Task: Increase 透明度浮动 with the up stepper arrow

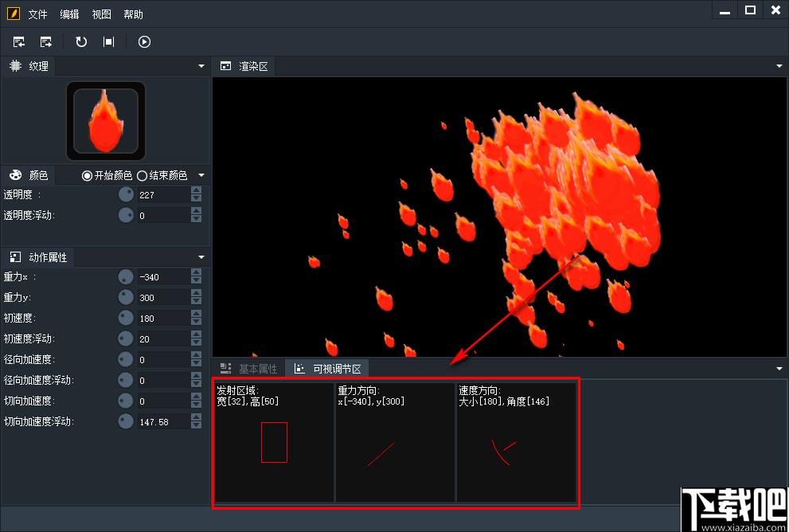Action: click(x=197, y=211)
